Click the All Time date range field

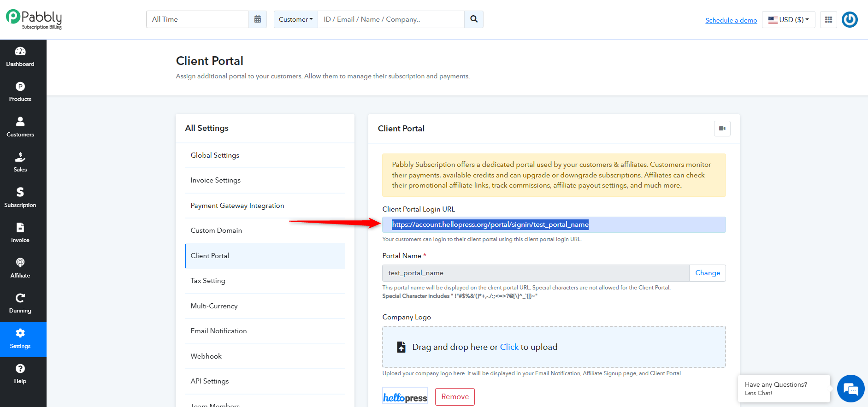point(197,19)
